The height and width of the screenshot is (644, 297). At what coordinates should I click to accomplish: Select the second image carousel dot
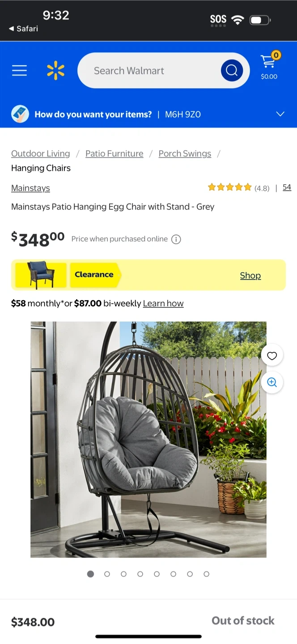(x=107, y=574)
